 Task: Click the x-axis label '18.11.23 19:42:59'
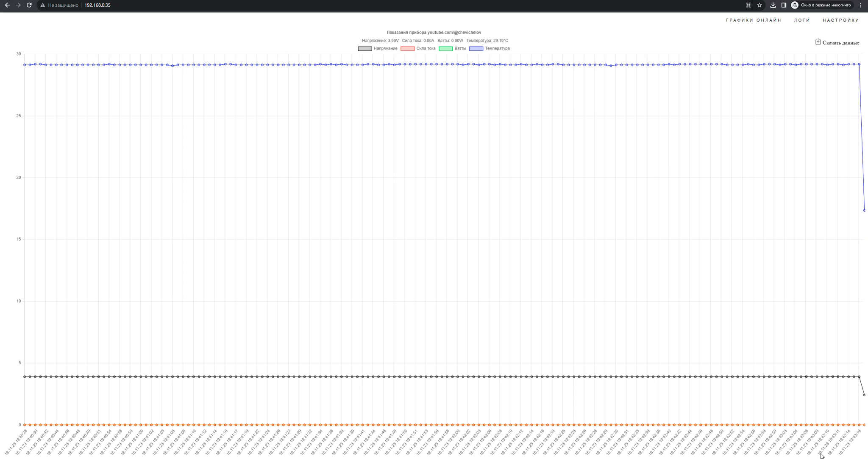coord(765,443)
